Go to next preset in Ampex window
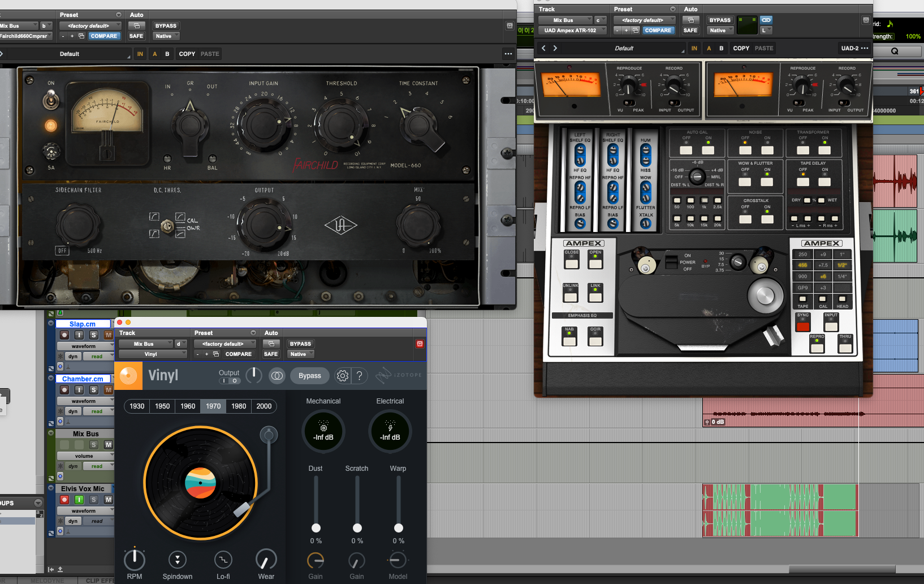Image resolution: width=924 pixels, height=584 pixels. pos(555,48)
